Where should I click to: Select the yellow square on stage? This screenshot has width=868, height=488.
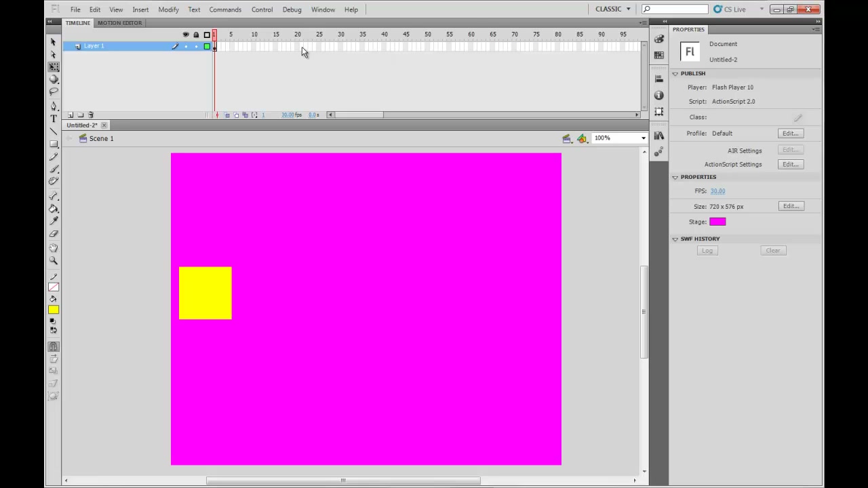(x=205, y=293)
